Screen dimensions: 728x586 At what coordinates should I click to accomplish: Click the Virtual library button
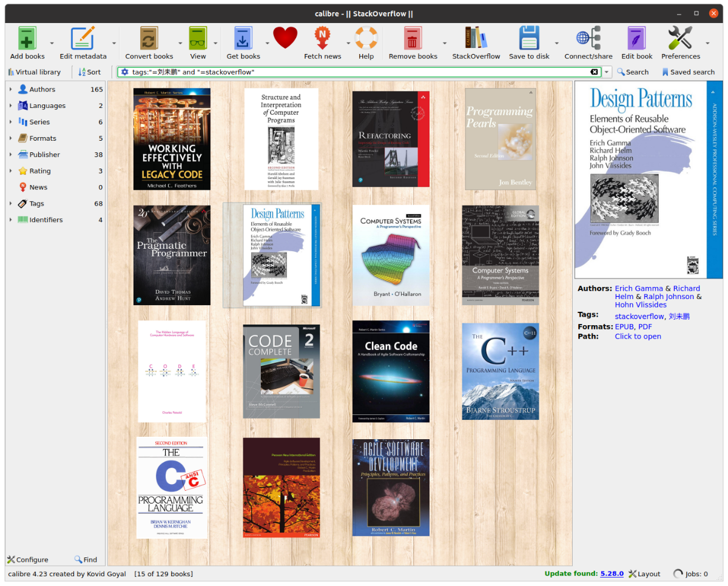[x=34, y=72]
